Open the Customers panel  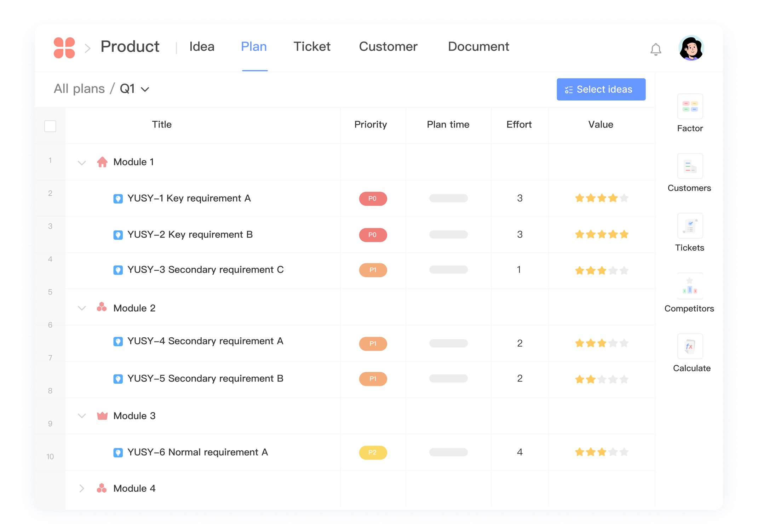(x=689, y=169)
